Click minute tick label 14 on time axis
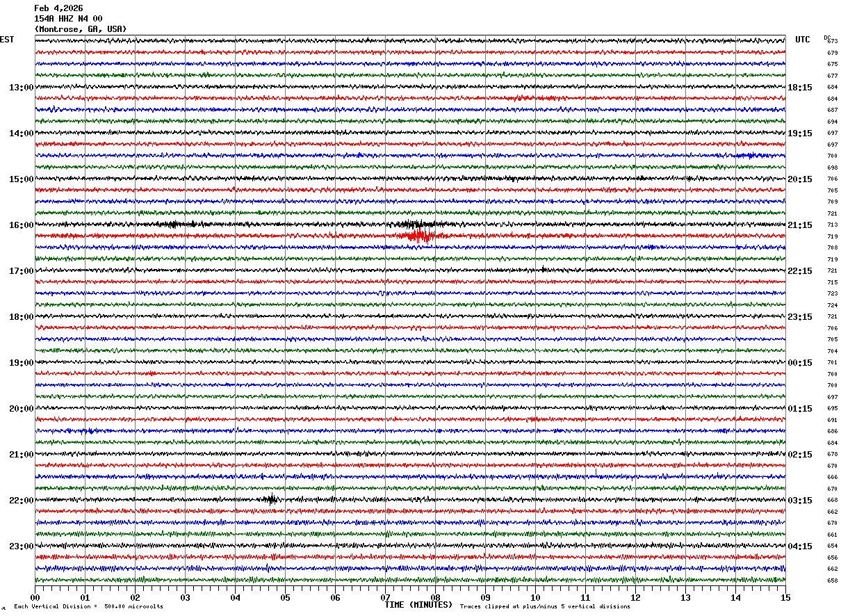Screen dimensions: 841x616 [735, 597]
